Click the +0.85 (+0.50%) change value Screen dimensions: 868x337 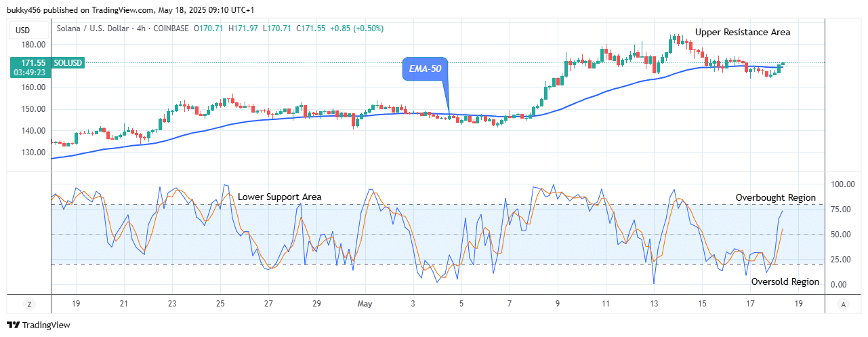tap(356, 29)
